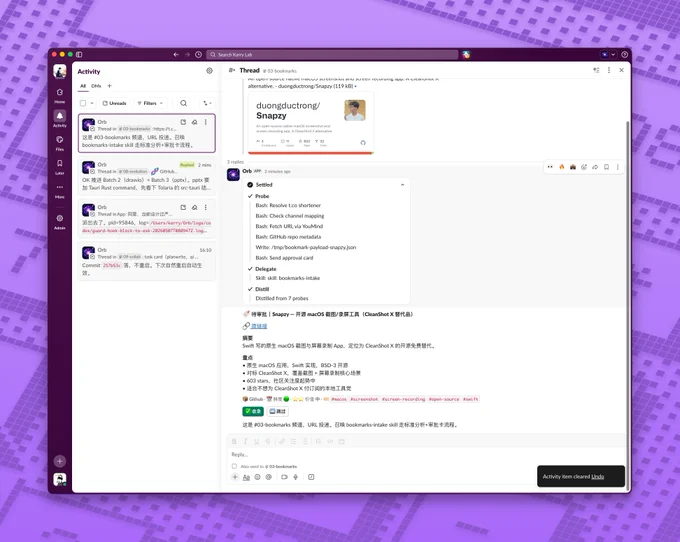Open thread more actions menu in the header
Image resolution: width=680 pixels, height=542 pixels.
[609, 70]
